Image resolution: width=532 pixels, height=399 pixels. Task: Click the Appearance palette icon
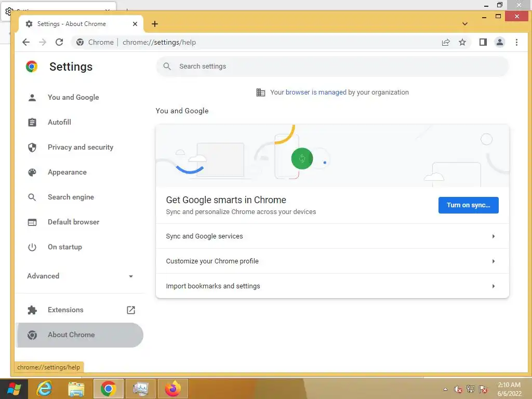(32, 172)
